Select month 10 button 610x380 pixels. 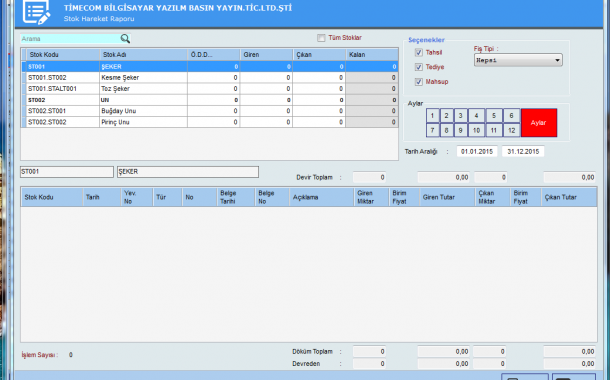(x=476, y=130)
